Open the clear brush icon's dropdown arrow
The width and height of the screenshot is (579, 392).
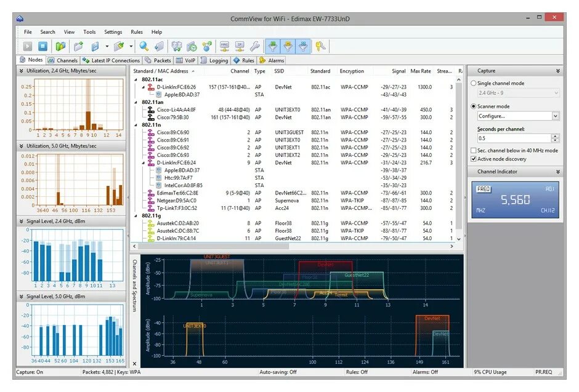pyautogui.click(x=131, y=47)
